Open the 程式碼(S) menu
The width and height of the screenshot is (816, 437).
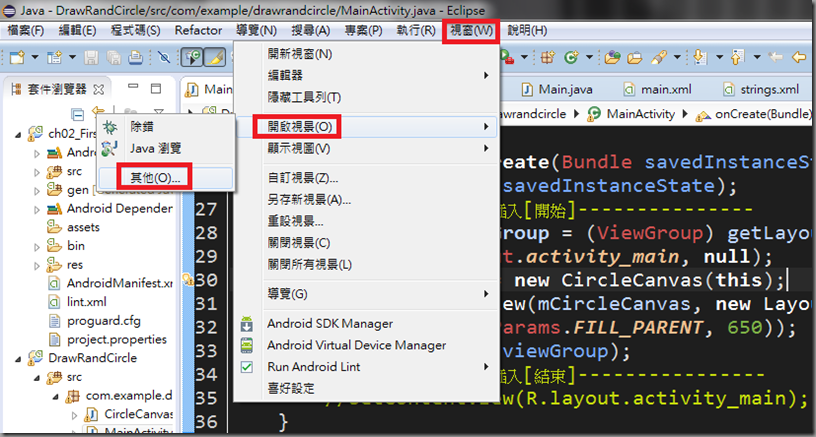pyautogui.click(x=135, y=30)
